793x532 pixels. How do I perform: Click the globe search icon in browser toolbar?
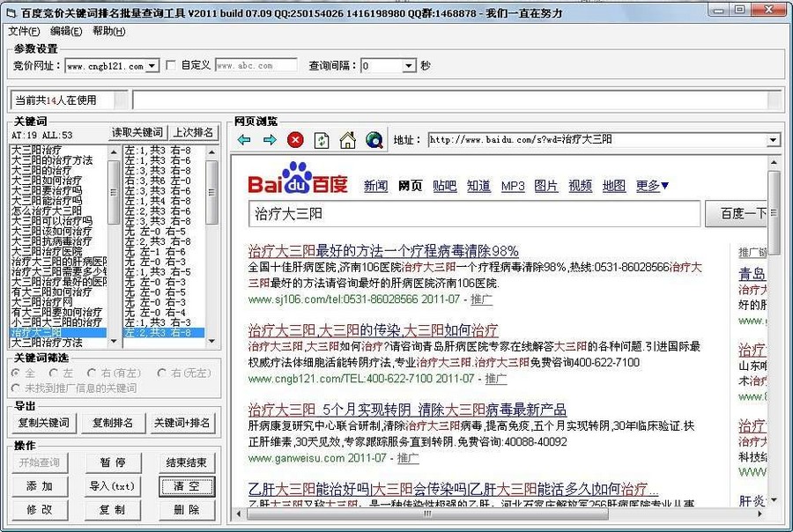click(374, 140)
